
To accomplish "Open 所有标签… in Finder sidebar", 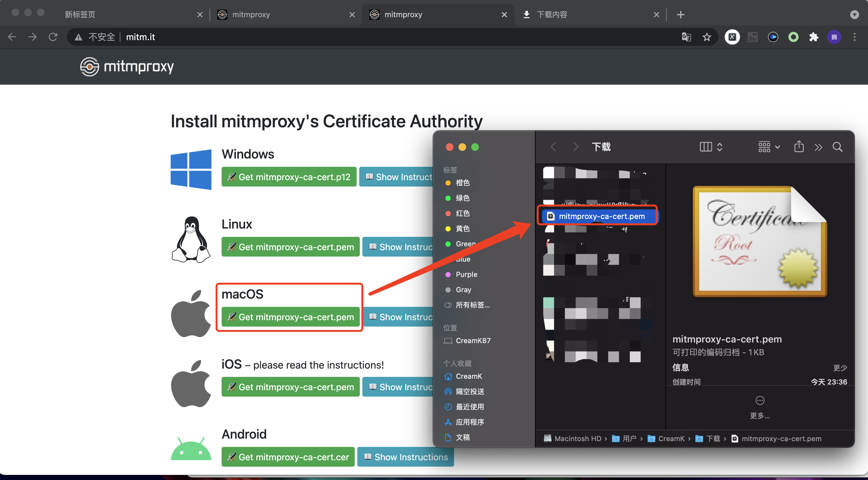I will coord(467,305).
